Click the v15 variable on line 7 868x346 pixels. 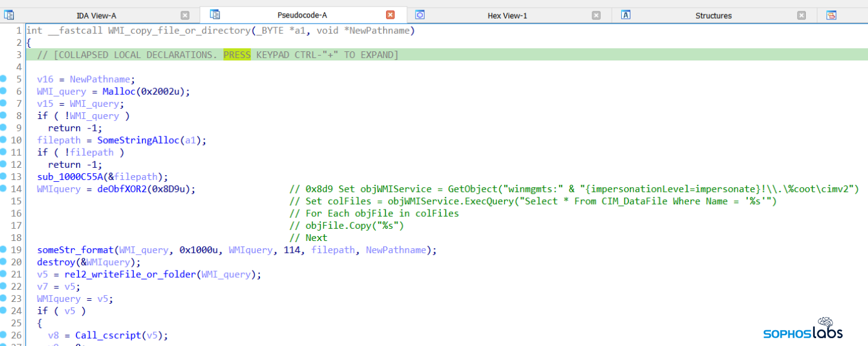coord(45,104)
